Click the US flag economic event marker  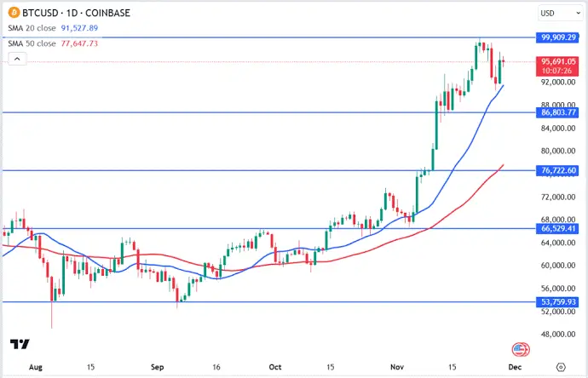pos(519,349)
